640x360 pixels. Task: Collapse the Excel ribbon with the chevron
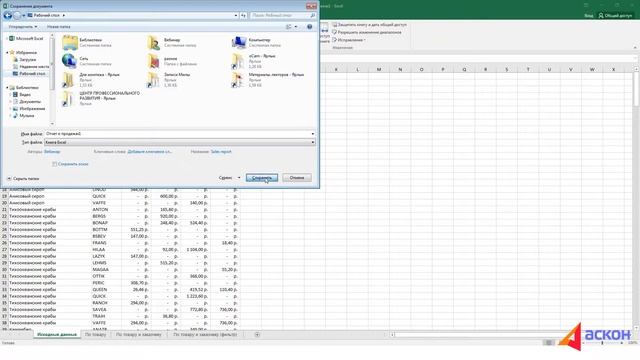click(636, 48)
